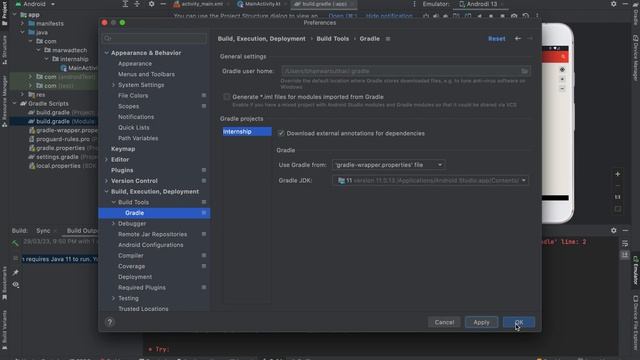Open Compiler settings
This screenshot has height=360, width=640.
(x=131, y=256)
